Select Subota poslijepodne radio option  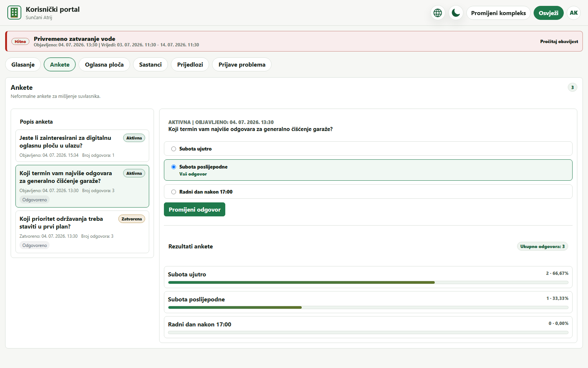point(173,167)
